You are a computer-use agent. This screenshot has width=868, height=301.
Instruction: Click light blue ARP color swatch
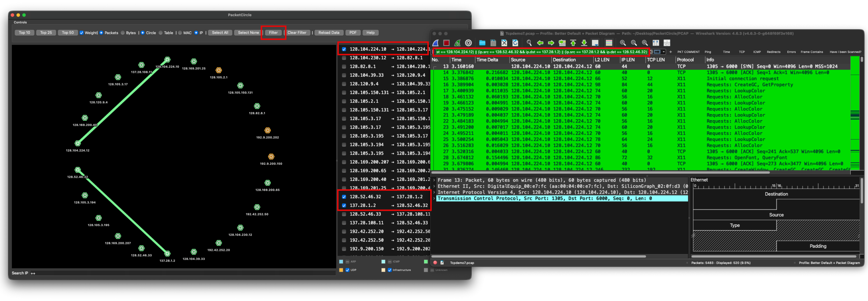click(x=341, y=262)
